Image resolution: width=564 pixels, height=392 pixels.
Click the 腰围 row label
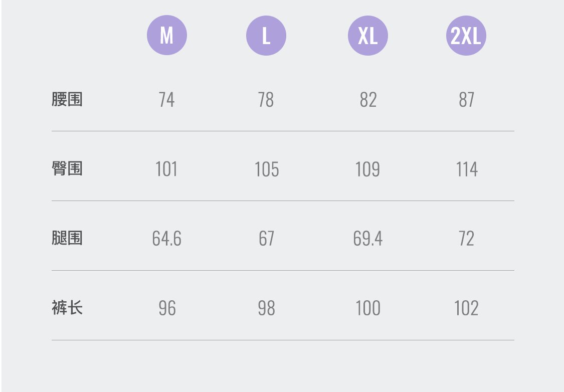click(x=67, y=99)
